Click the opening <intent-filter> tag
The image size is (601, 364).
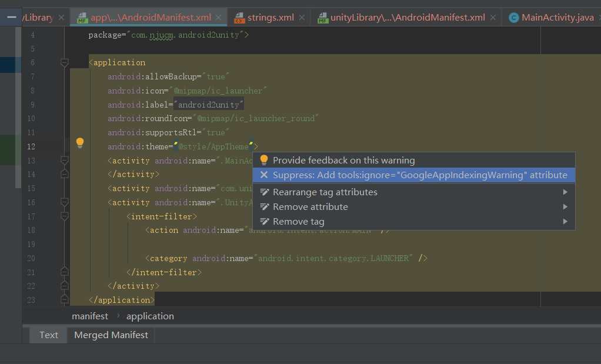[x=162, y=216]
